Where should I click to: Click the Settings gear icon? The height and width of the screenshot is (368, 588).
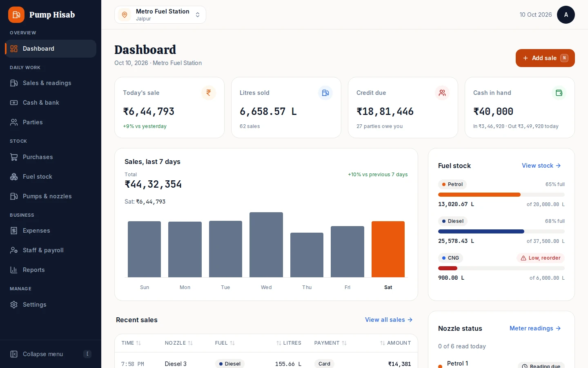tap(14, 305)
